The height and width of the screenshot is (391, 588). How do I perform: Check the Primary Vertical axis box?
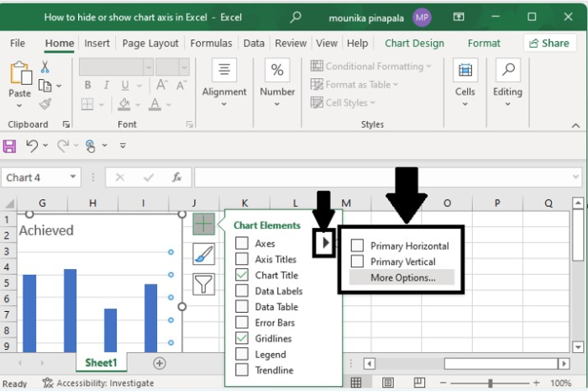(357, 262)
